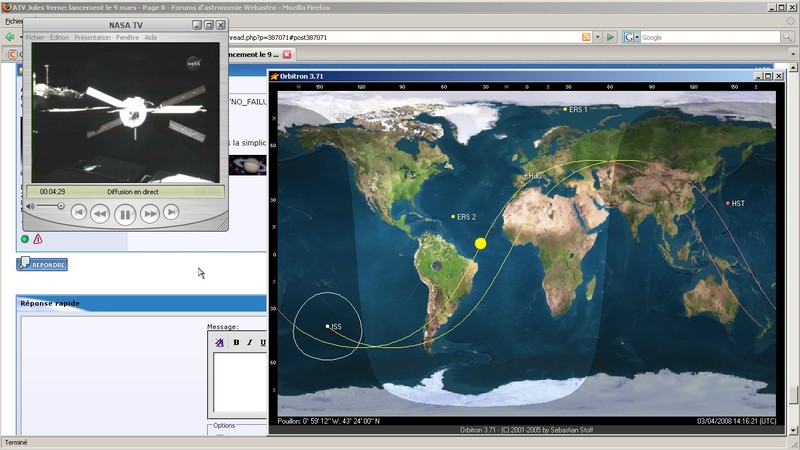Screen dimensions: 800x450
Task: Open the Aide menu in NASA TV
Action: point(151,37)
